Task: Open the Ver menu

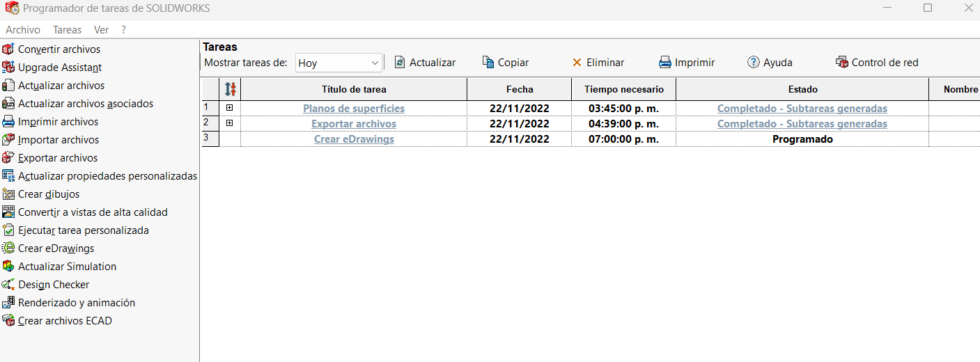Action: pos(102,30)
